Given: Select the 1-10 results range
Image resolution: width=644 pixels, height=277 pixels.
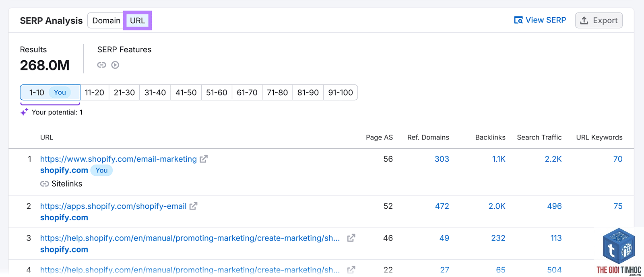Looking at the screenshot, I should click(50, 92).
